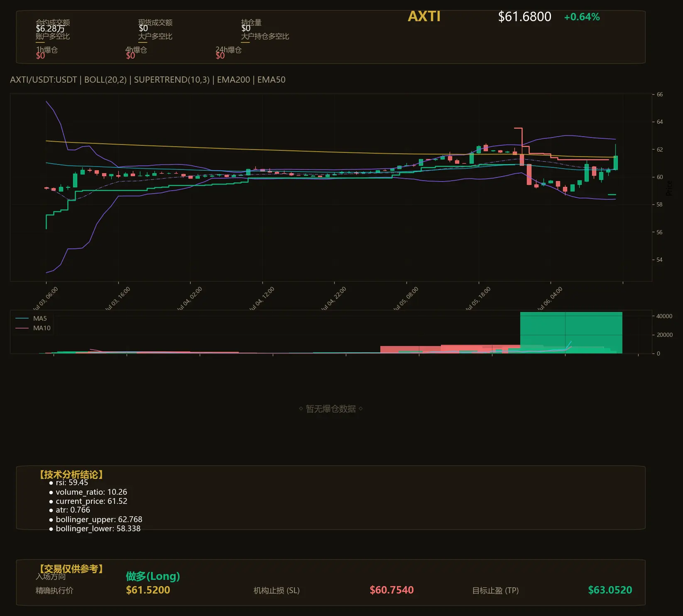This screenshot has width=683, height=616.
Task: Select the 【交易仅供参考】 heading
Action: (71, 569)
